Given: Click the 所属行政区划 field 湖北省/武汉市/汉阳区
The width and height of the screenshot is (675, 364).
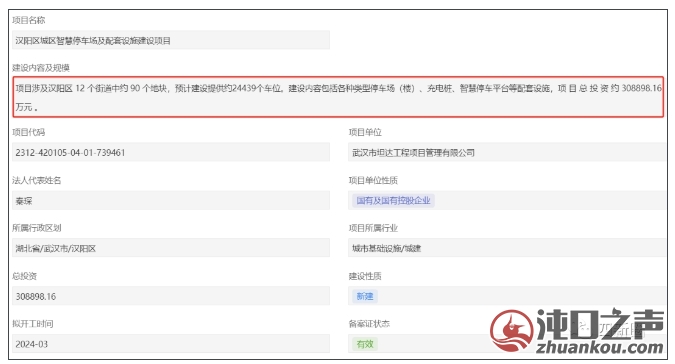Looking at the screenshot, I should tap(171, 248).
